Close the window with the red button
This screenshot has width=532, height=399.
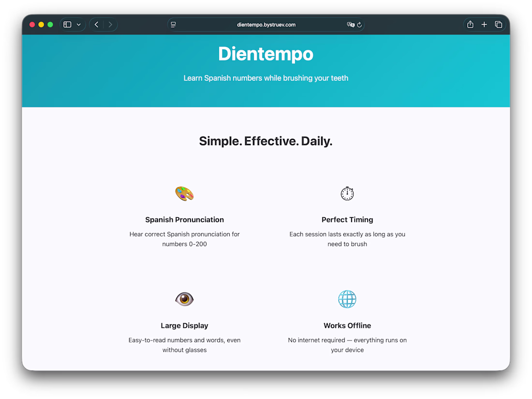32,25
